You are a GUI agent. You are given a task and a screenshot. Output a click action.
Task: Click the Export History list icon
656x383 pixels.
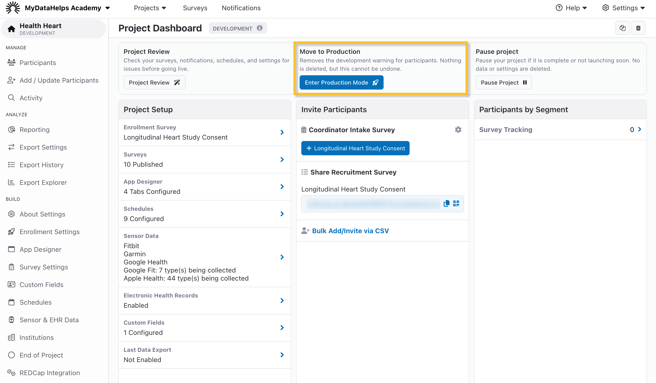[11, 165]
